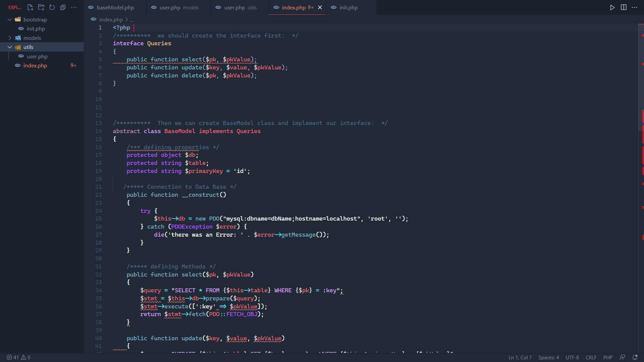Click the models folder icon
This screenshot has height=362, width=644.
tap(18, 38)
